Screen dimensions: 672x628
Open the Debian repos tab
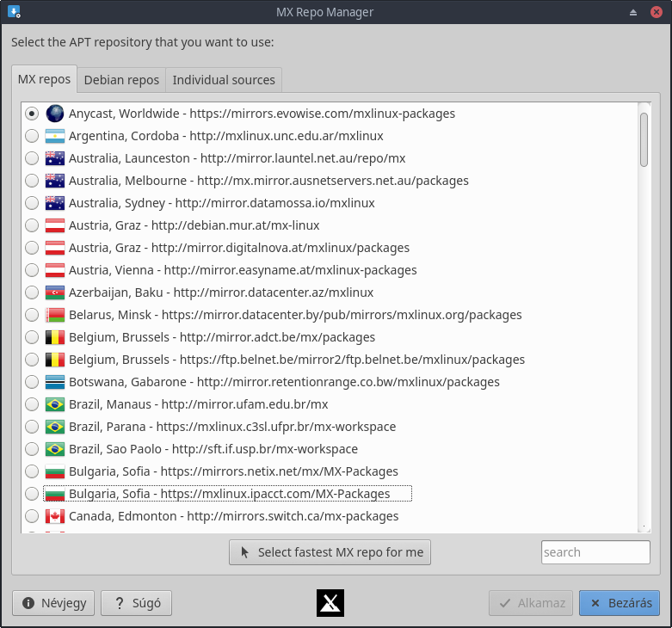(121, 80)
